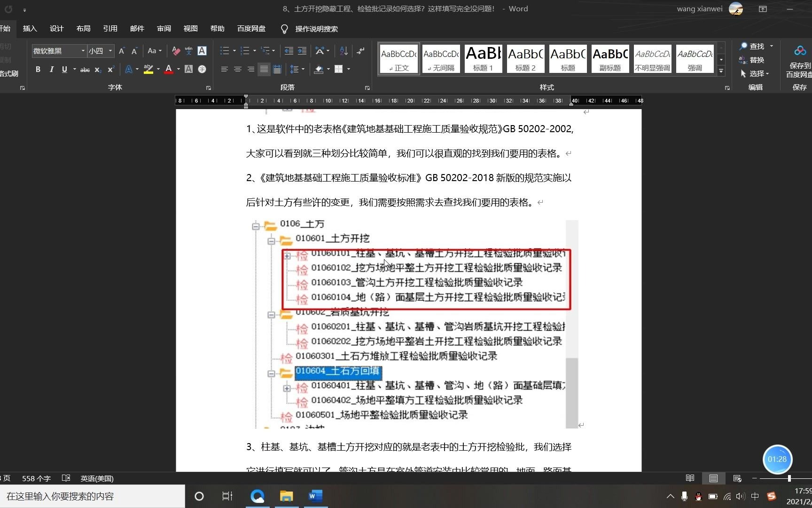Viewport: 812px width, 508px height.
Task: Expand the styles gallery with More arrow
Action: pyautogui.click(x=721, y=71)
